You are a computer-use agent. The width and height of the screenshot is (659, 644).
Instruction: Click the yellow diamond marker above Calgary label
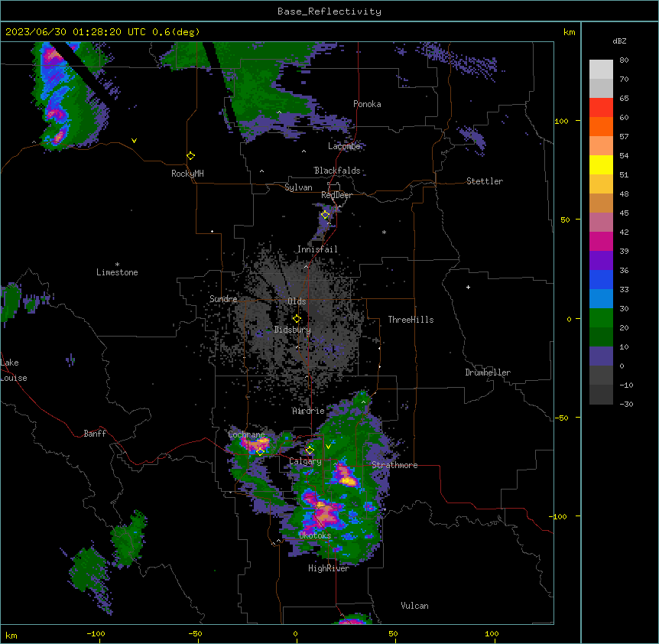310,450
